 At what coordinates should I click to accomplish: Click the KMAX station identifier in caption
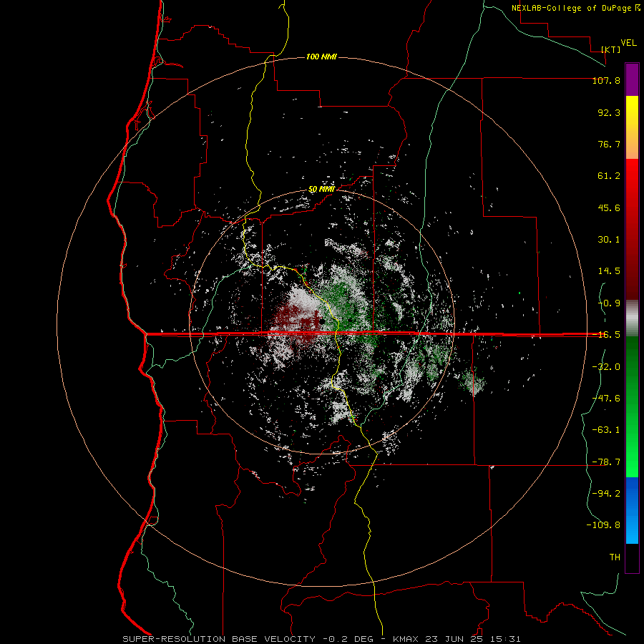[406, 639]
